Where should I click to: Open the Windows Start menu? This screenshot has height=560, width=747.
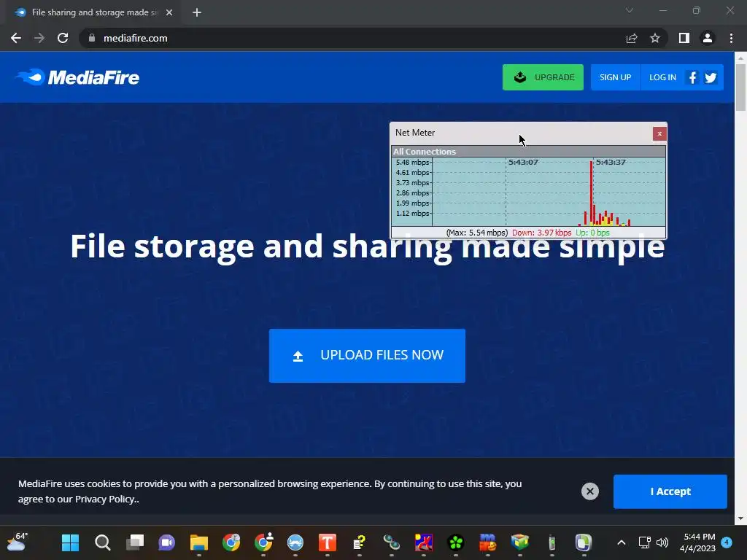click(x=71, y=542)
